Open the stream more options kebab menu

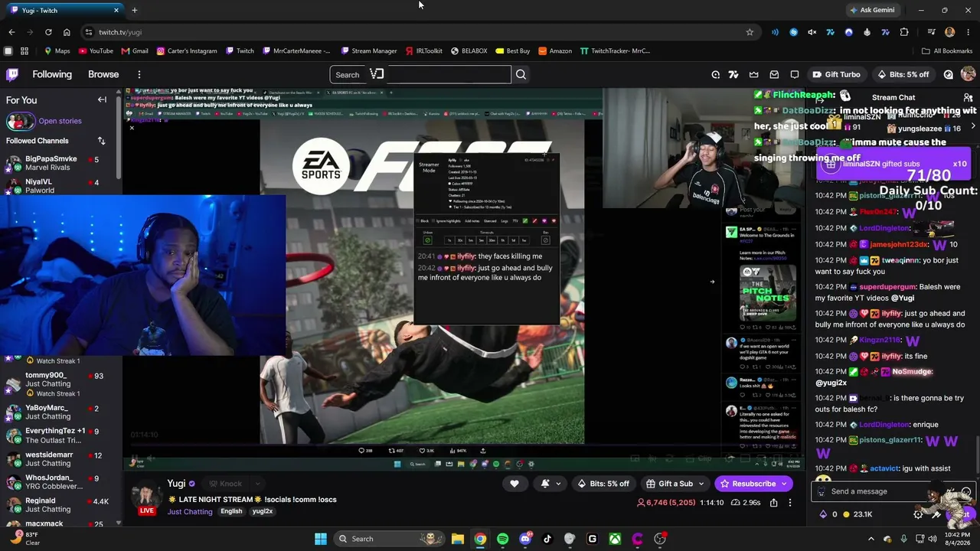(x=789, y=503)
